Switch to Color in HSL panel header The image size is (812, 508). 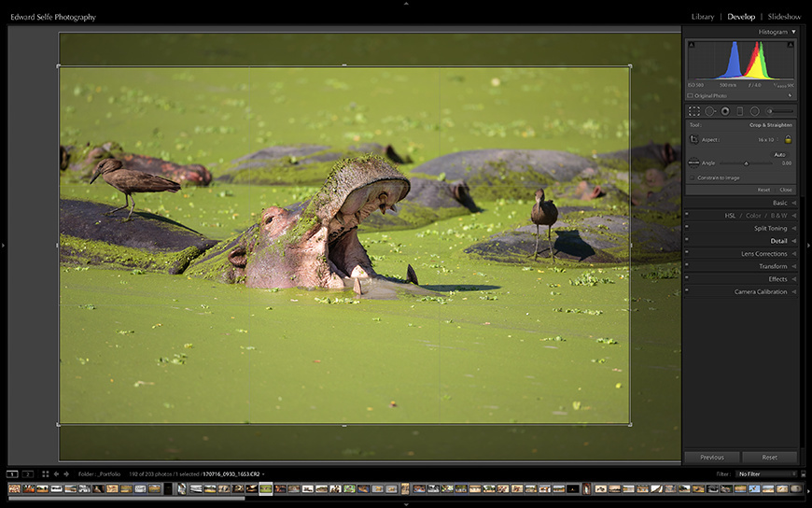point(753,216)
